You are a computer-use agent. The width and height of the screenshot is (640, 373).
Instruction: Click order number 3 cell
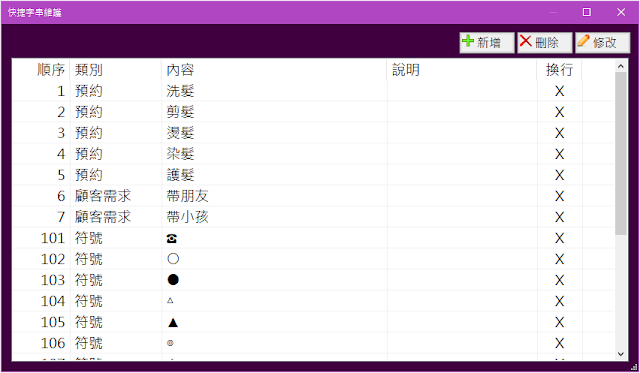61,133
